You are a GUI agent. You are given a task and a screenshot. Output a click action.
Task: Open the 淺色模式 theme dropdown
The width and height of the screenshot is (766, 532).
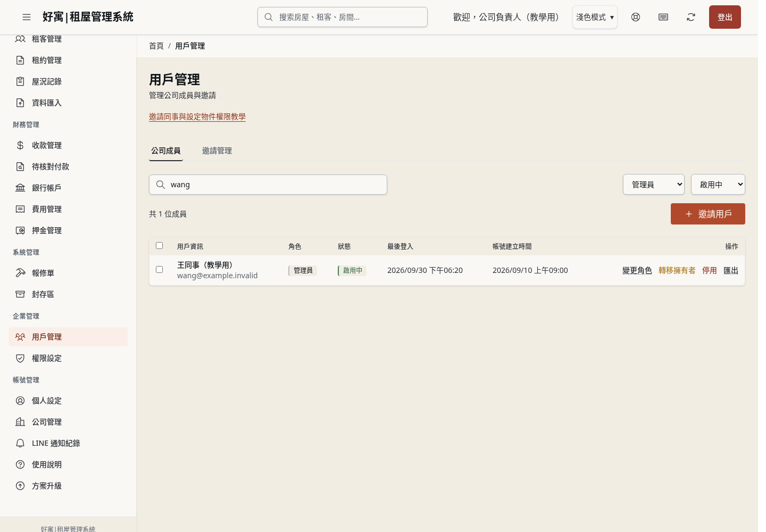coord(595,17)
